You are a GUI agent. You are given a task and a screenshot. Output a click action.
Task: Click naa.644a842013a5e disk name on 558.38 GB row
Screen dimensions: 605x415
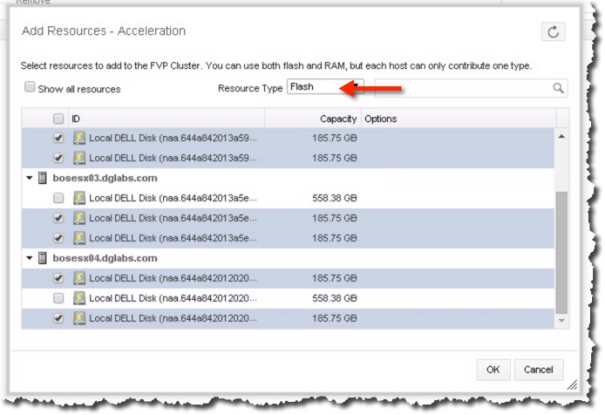(173, 198)
